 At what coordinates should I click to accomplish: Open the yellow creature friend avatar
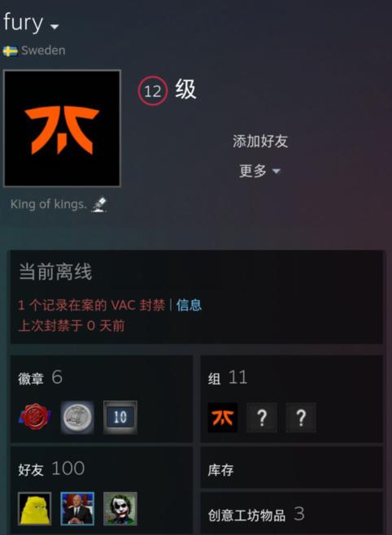[34, 508]
